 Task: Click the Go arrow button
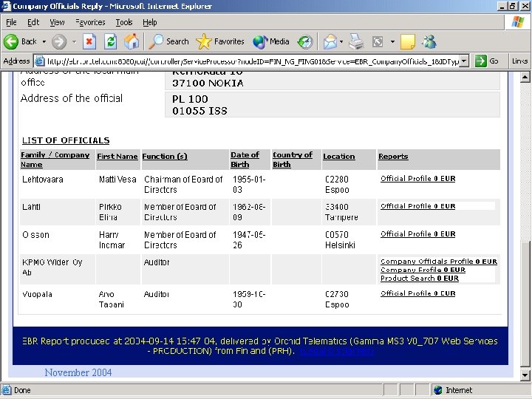pyautogui.click(x=487, y=61)
